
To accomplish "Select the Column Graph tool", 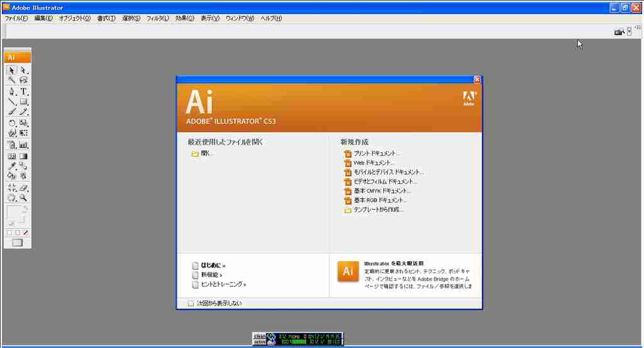I will coord(23,145).
